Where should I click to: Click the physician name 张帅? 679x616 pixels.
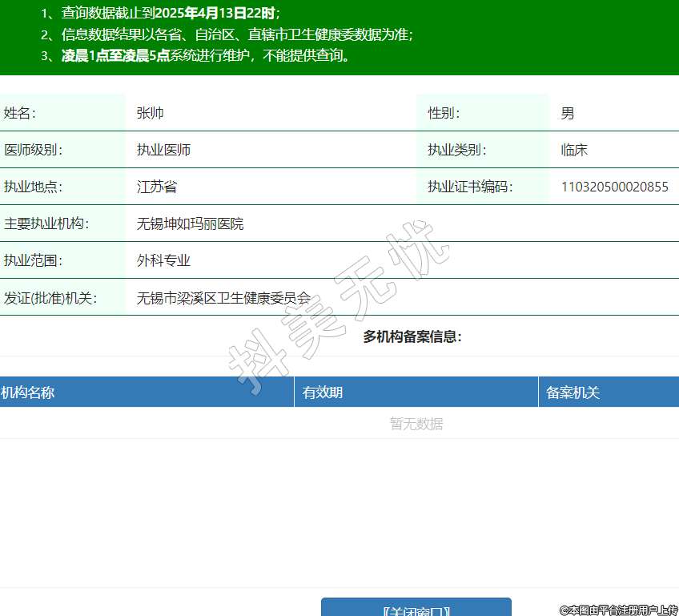151,113
